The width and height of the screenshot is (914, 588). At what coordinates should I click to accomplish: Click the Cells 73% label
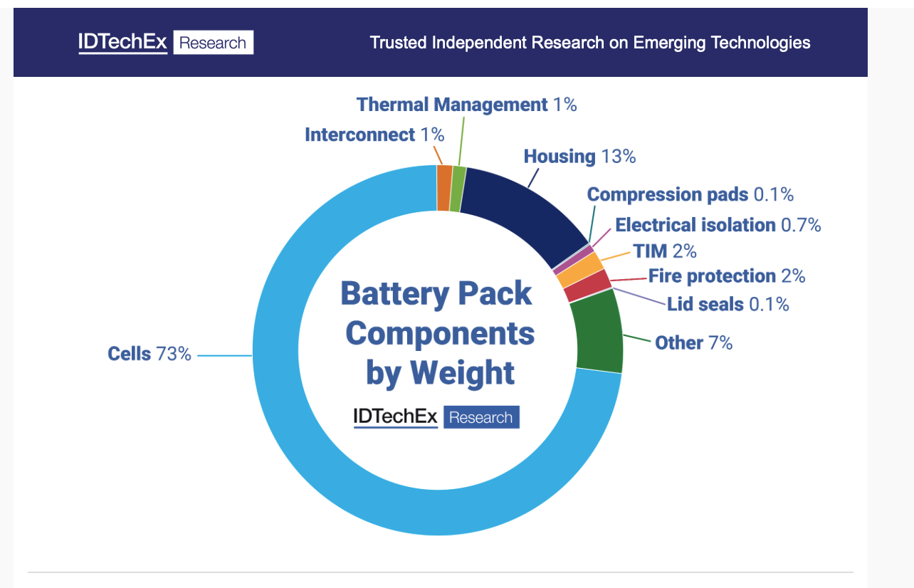149,354
